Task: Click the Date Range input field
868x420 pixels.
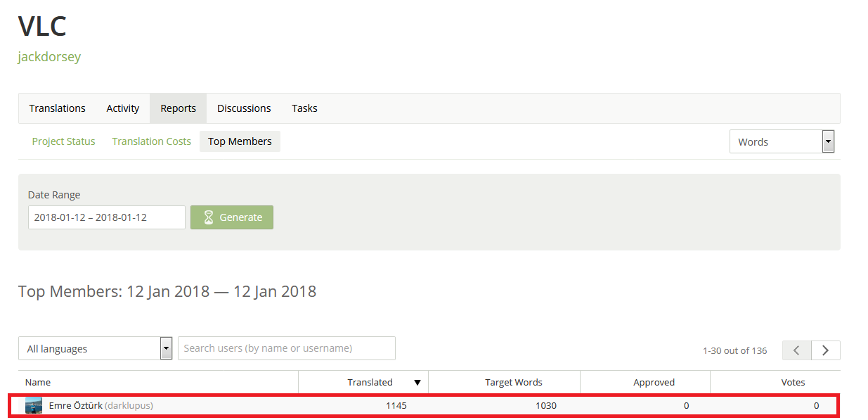Action: [x=107, y=217]
